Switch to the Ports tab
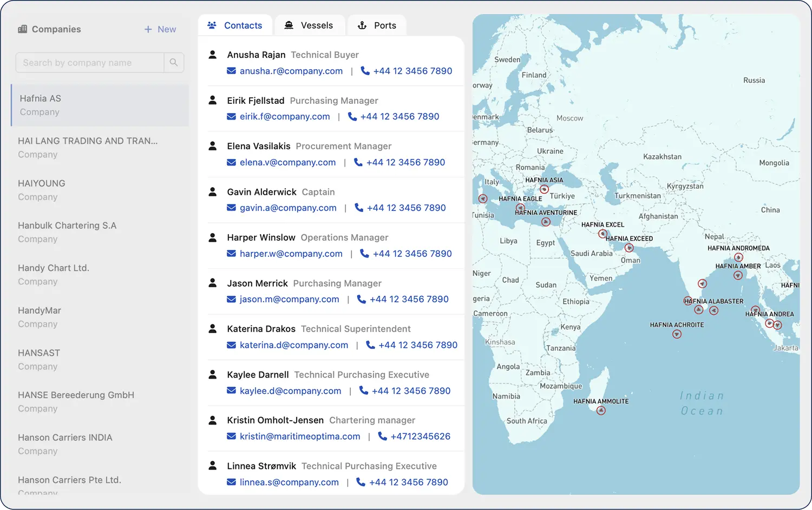The height and width of the screenshot is (510, 812). tap(377, 25)
